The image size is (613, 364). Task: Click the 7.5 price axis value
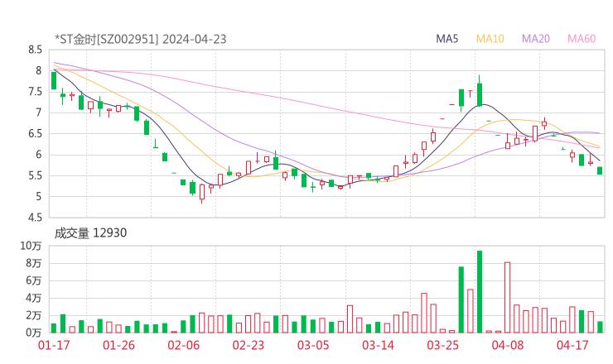point(35,92)
